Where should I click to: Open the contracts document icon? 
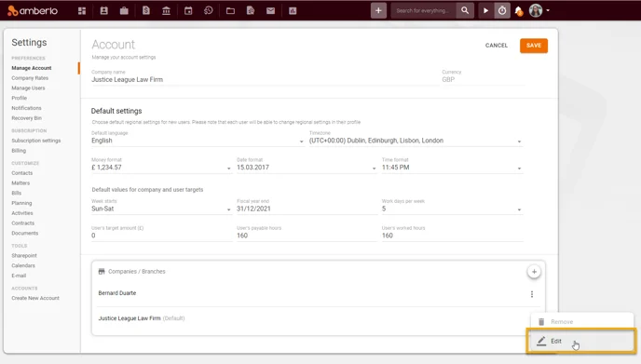click(251, 11)
